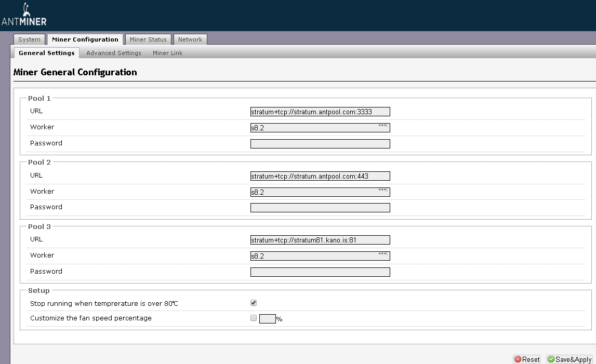Click the Pool 2 Worker field
Viewport: 596px width, 364px height.
click(x=320, y=192)
